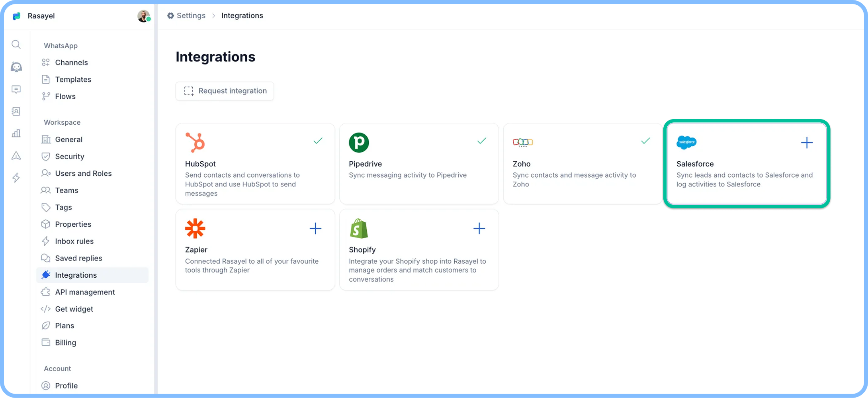Add the Salesforce integration with the plus icon
This screenshot has width=868, height=398.
click(x=807, y=142)
